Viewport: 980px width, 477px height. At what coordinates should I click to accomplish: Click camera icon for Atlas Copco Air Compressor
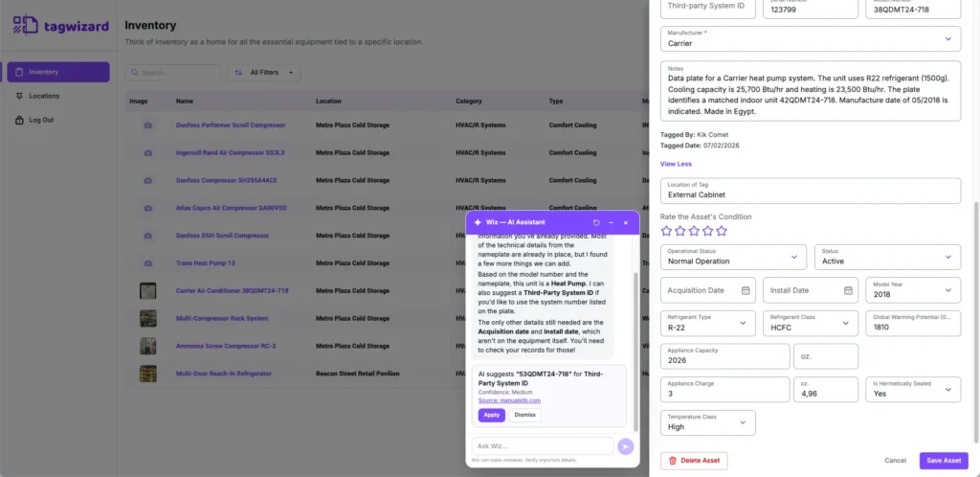click(x=148, y=208)
